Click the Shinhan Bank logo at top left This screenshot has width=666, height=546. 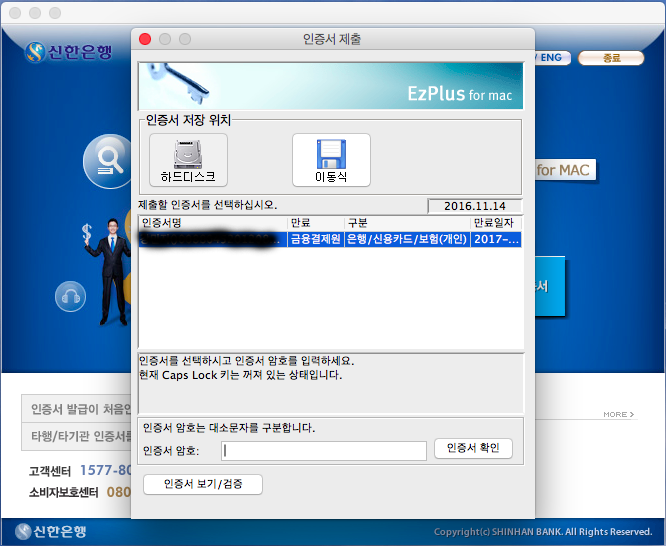pyautogui.click(x=68, y=52)
